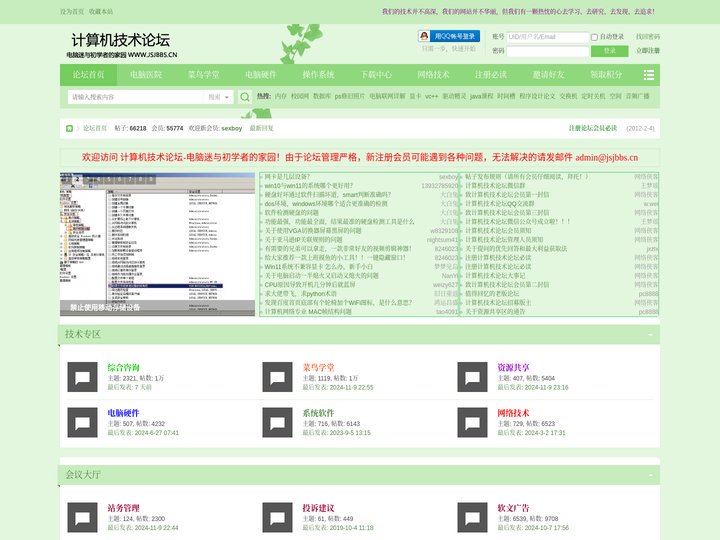The image size is (720, 540).
Task: Open the 投诉建议 forum chat-bubble icon
Action: point(277,518)
